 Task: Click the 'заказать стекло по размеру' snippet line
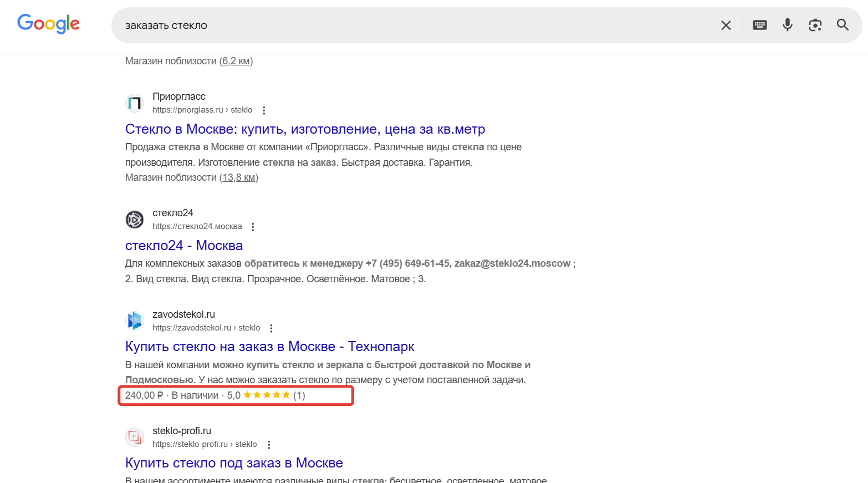[326, 380]
